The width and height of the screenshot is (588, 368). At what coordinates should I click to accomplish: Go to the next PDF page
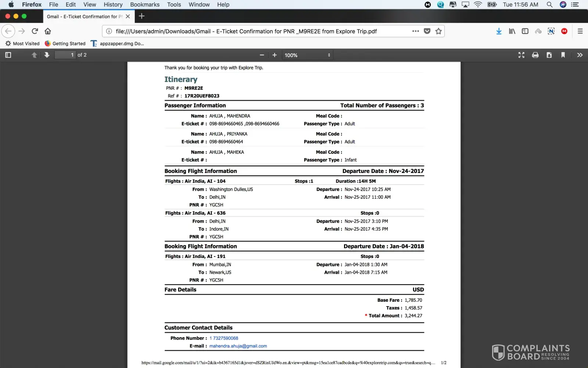[47, 55]
